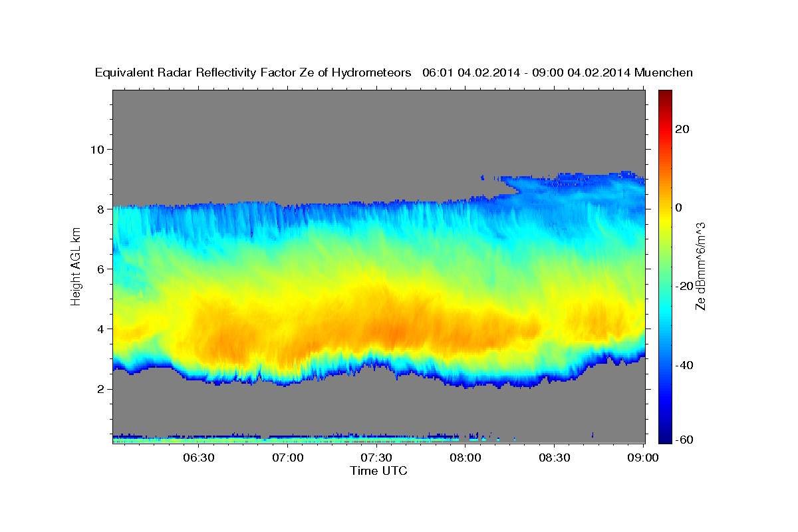Click the height tick label '4'

[101, 329]
